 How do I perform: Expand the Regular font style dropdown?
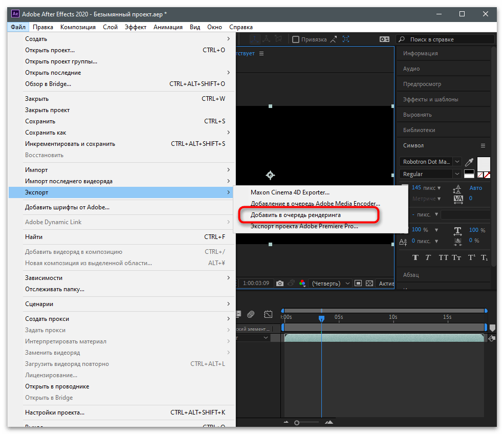click(x=457, y=174)
